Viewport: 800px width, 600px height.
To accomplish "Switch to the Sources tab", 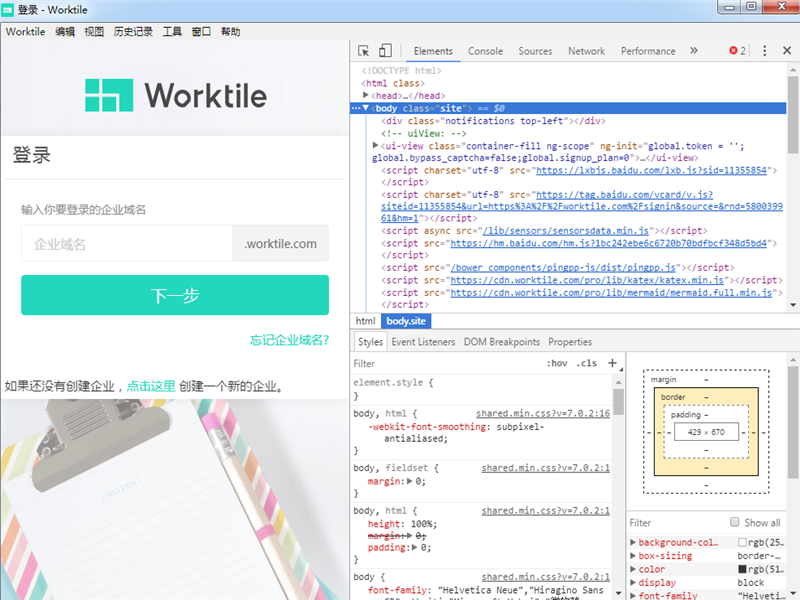I will pos(535,51).
